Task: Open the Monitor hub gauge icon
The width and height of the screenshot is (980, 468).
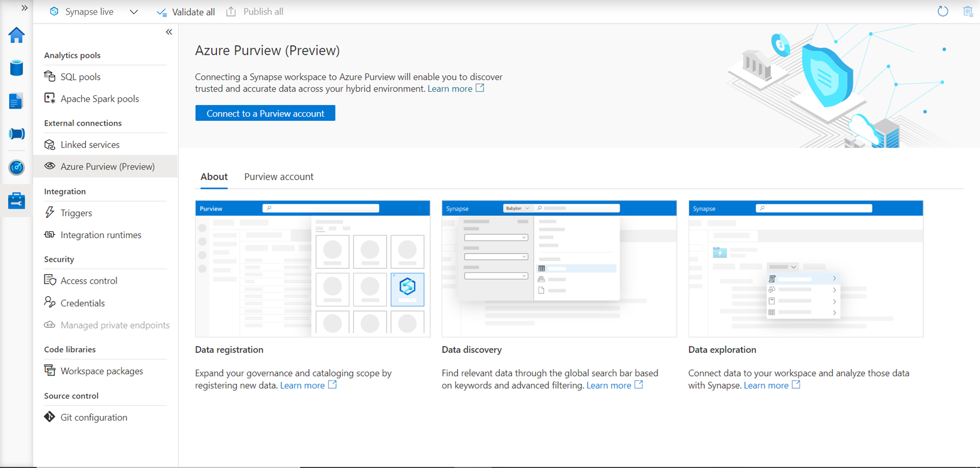Action: 17,167
